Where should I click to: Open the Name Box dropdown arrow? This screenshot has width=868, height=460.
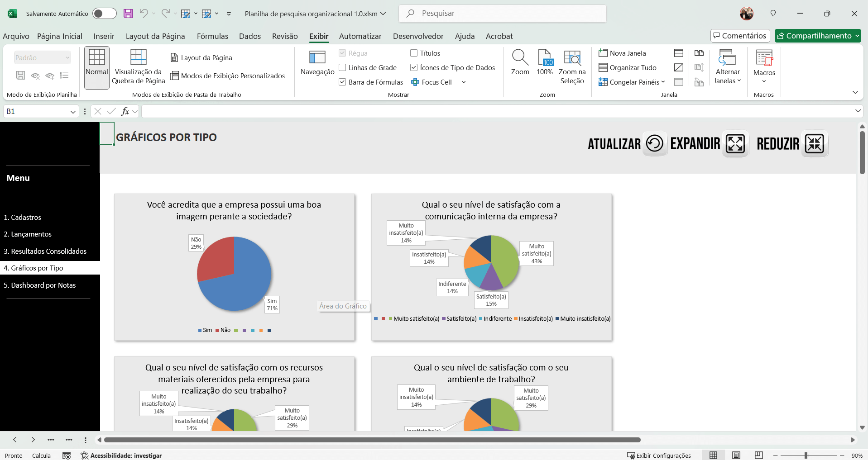[73, 112]
